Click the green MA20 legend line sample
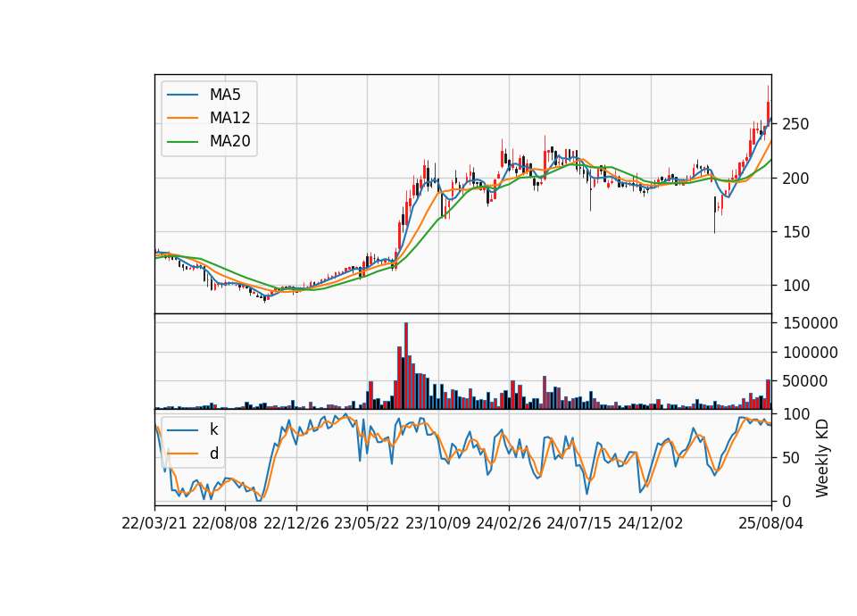Viewport: 857px width, 616px height. [182, 141]
